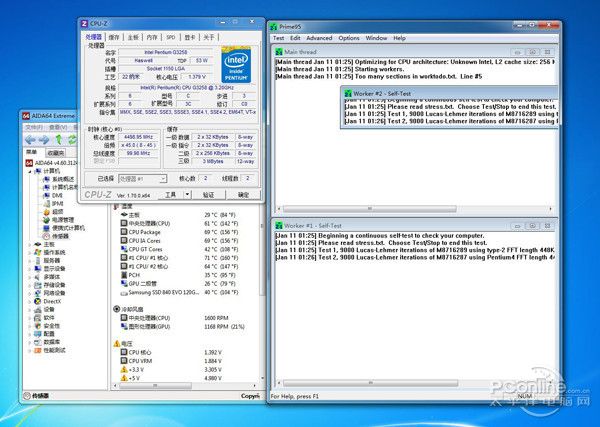Collapse the 计算机 node in AIDA64 tree
Image resolution: width=600 pixels, height=427 pixels.
coord(30,171)
